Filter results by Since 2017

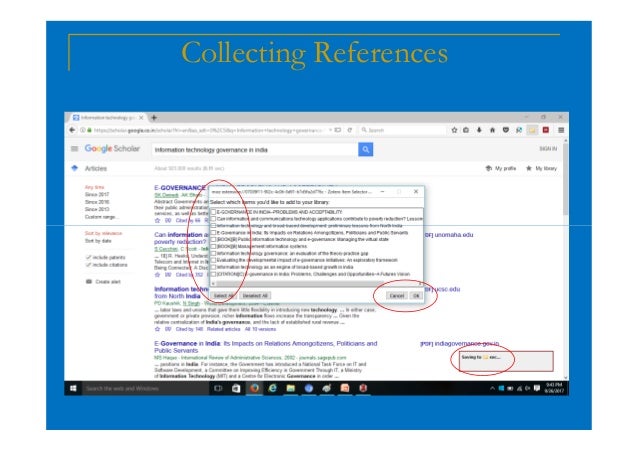pyautogui.click(x=97, y=195)
